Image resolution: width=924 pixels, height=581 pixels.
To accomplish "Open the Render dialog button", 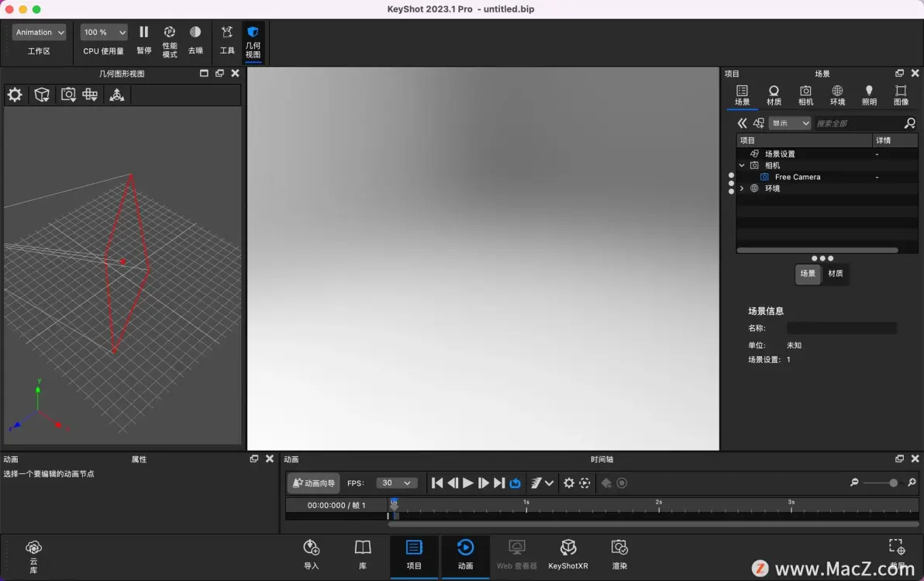I will click(x=619, y=555).
